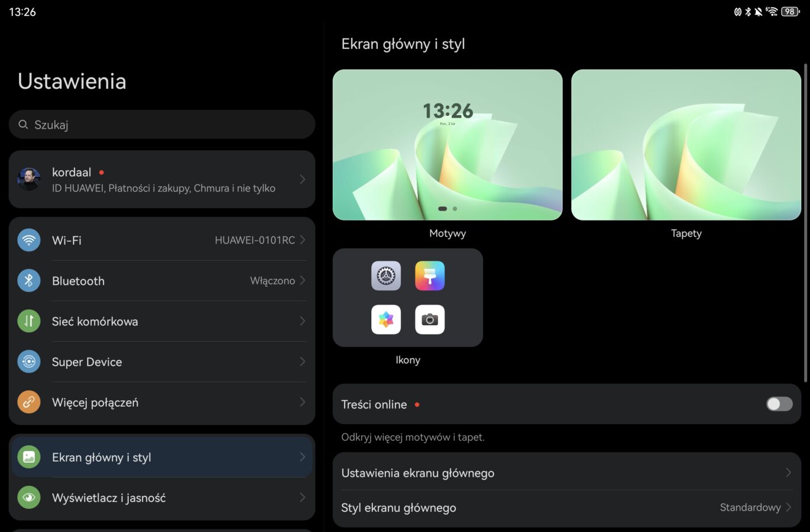810x532 pixels.
Task: Open the Tapety label
Action: coord(686,233)
